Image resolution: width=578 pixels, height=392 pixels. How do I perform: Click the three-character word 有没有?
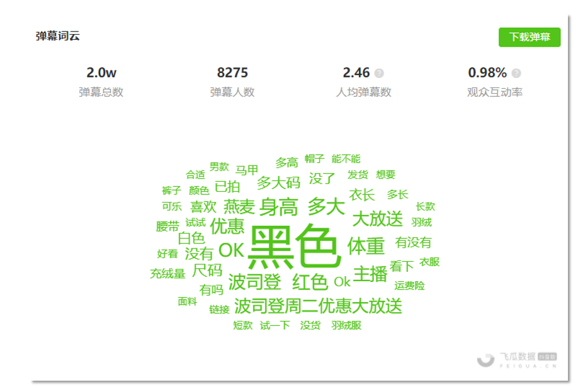(x=413, y=242)
